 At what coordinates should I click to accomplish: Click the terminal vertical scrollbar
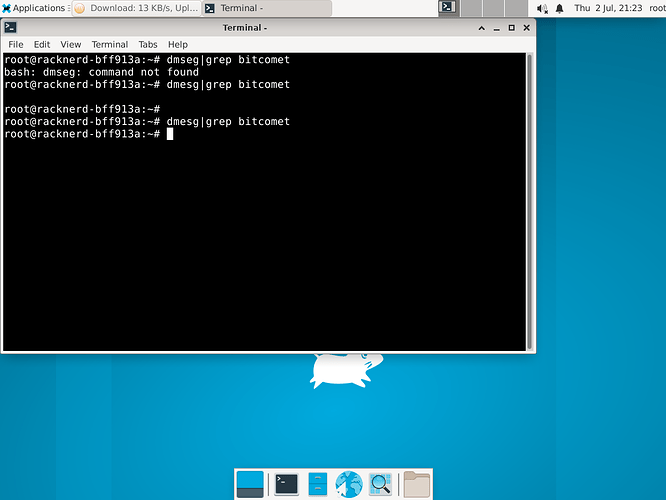530,201
